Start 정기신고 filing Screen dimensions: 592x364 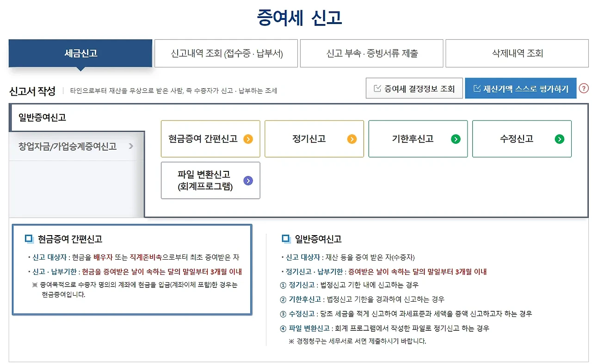click(x=314, y=139)
